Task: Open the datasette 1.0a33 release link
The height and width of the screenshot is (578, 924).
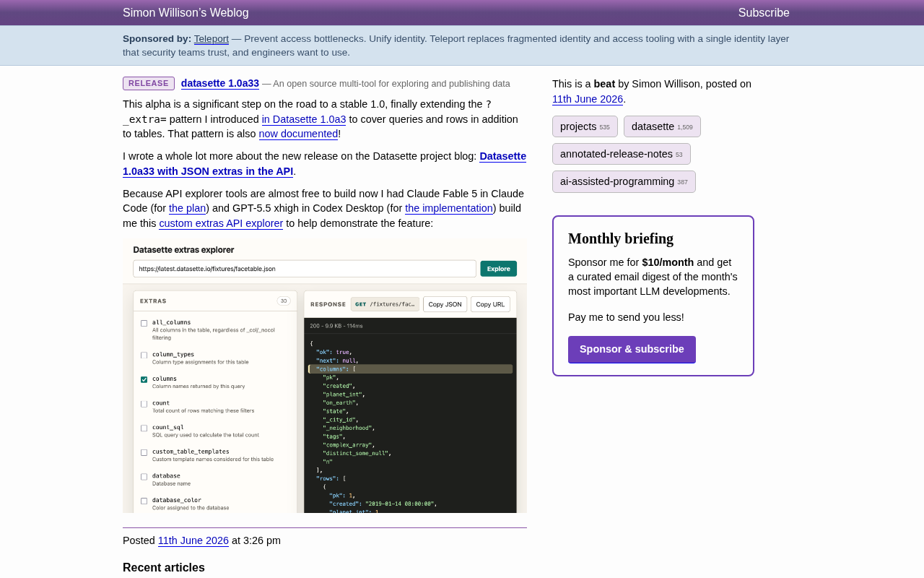Action: point(220,83)
